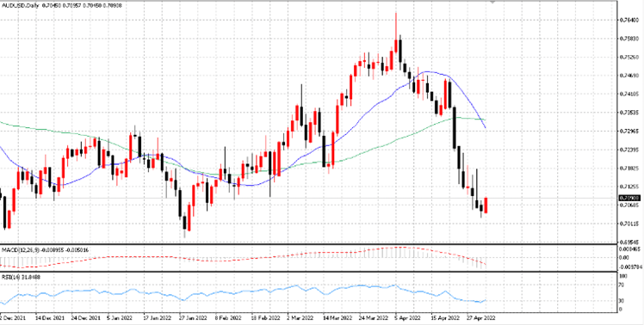Screen dimensions: 644x325
Task: Select the highlighted current price label
Action: click(629, 198)
